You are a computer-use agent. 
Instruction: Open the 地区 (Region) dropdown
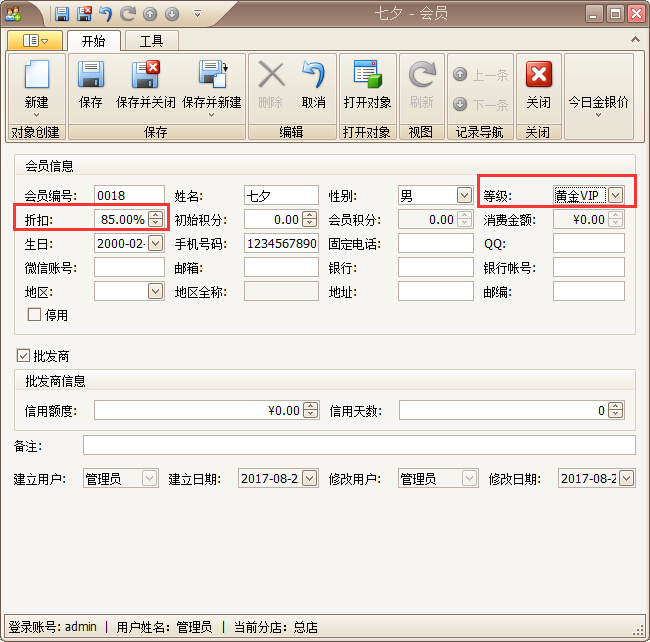155,291
